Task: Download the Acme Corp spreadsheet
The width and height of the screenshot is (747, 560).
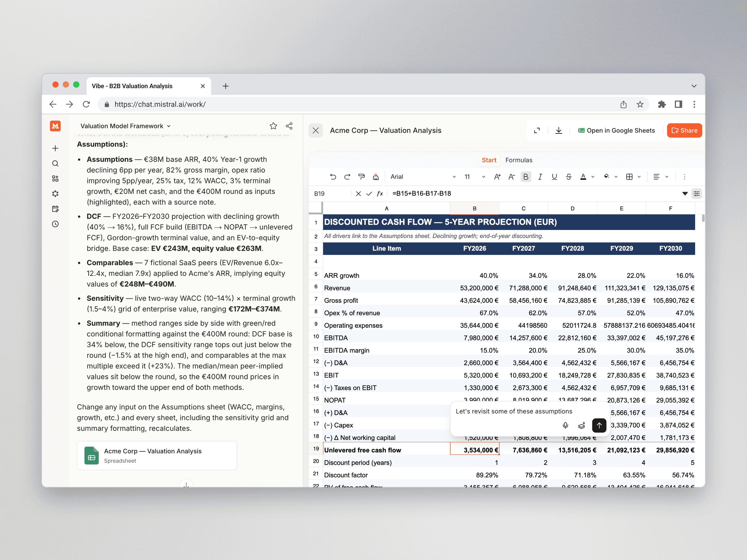Action: point(558,130)
